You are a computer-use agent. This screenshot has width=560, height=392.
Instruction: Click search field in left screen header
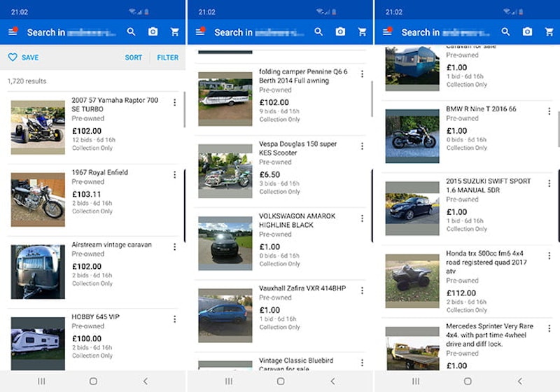point(72,32)
